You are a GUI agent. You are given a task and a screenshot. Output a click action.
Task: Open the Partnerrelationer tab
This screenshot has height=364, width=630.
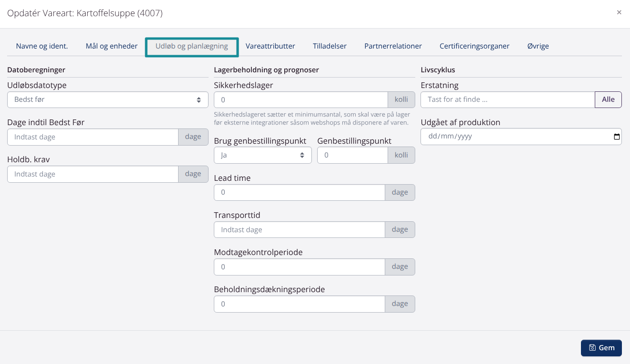(393, 46)
